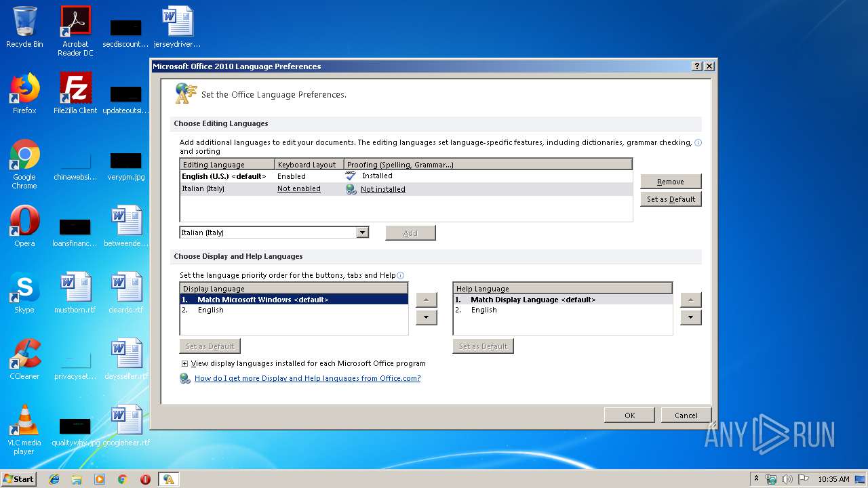
Task: Launch VLC media player shortcut
Action: tap(24, 430)
